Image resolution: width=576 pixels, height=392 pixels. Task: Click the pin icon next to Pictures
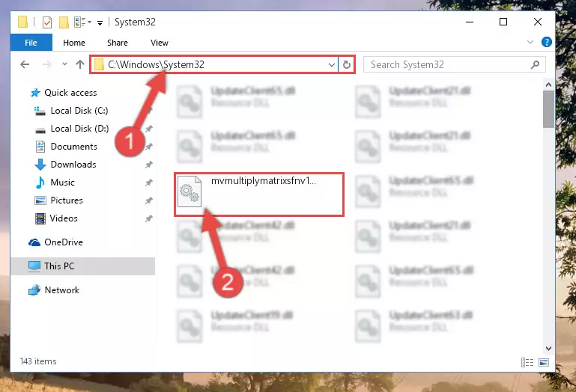click(x=148, y=200)
